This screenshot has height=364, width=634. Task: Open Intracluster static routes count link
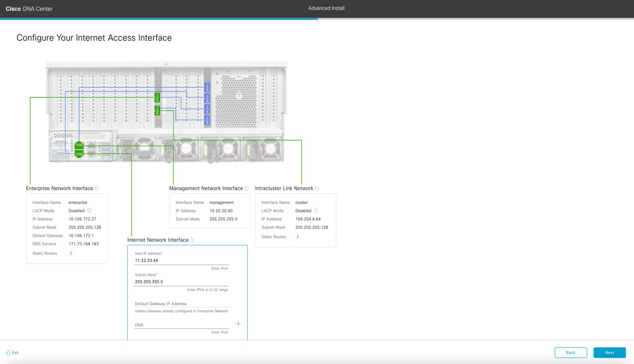point(297,237)
